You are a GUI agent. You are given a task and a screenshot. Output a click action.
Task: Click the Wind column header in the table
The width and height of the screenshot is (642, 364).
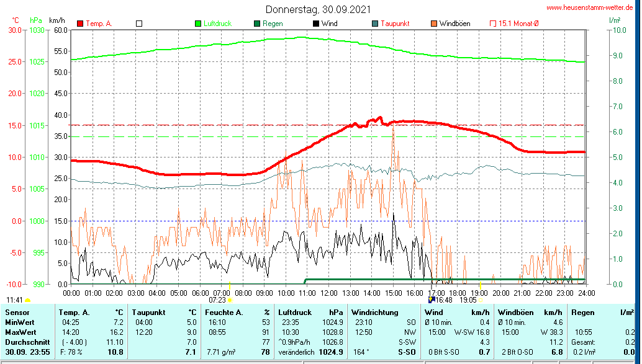coord(433,313)
